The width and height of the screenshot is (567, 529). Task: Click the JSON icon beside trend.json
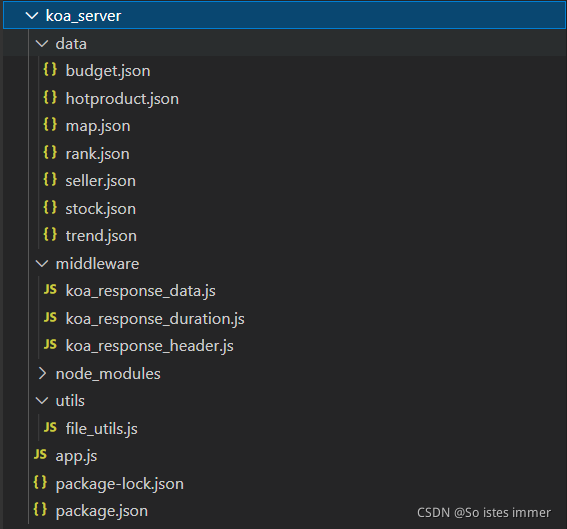pyautogui.click(x=50, y=235)
